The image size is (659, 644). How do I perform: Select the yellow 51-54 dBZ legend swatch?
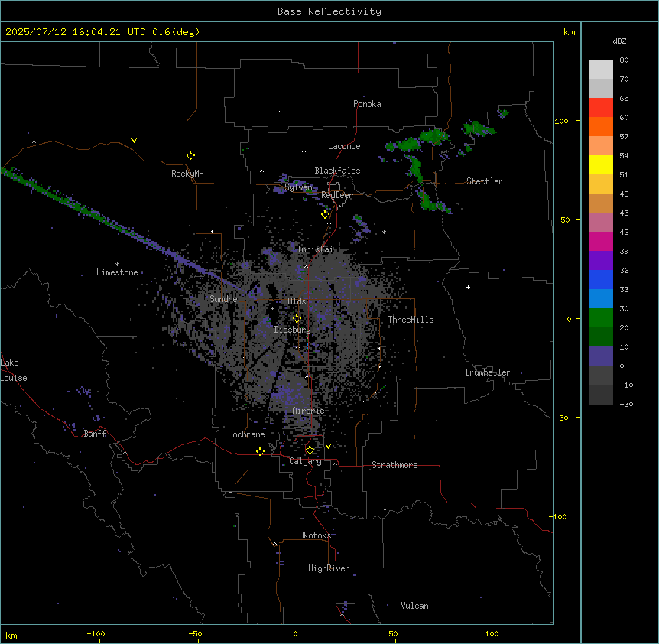click(x=601, y=164)
